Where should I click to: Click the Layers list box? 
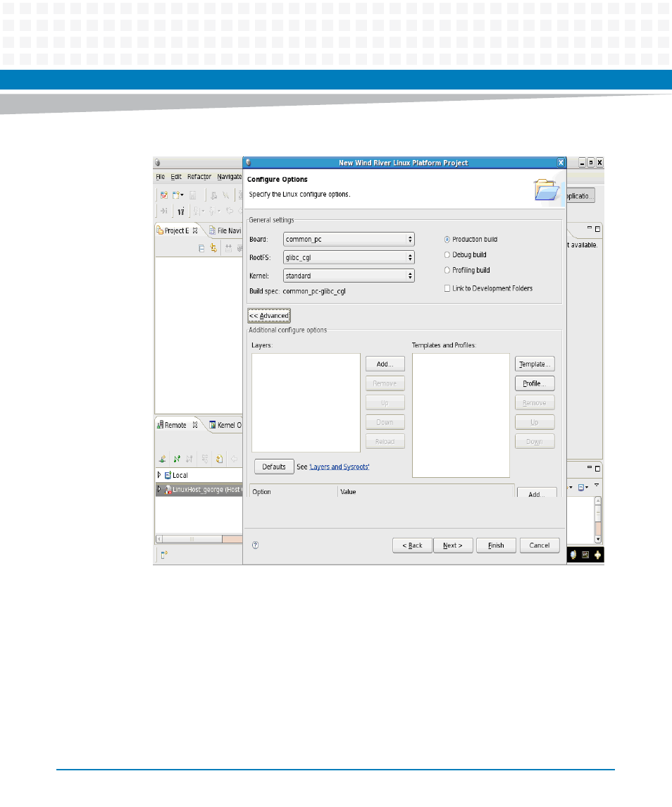(306, 402)
